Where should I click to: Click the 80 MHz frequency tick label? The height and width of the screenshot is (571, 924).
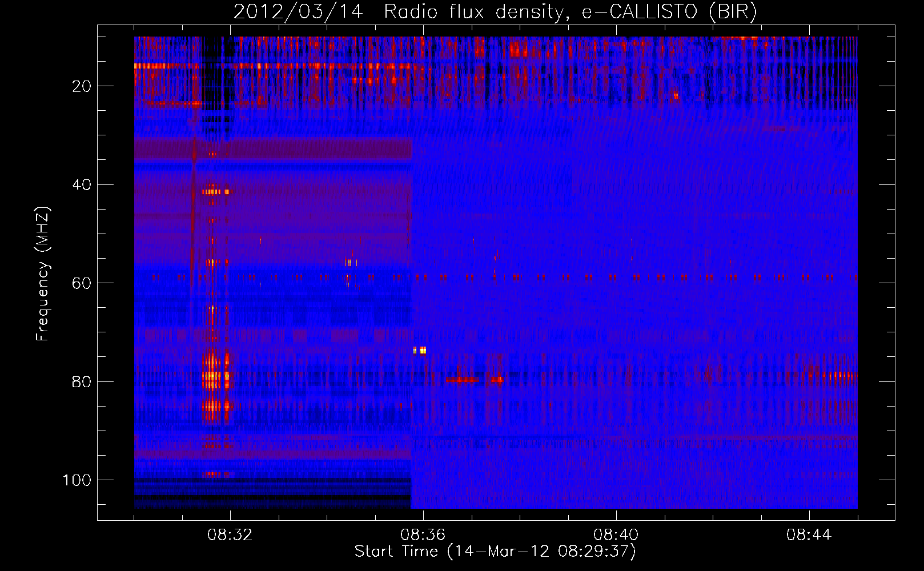82,382
